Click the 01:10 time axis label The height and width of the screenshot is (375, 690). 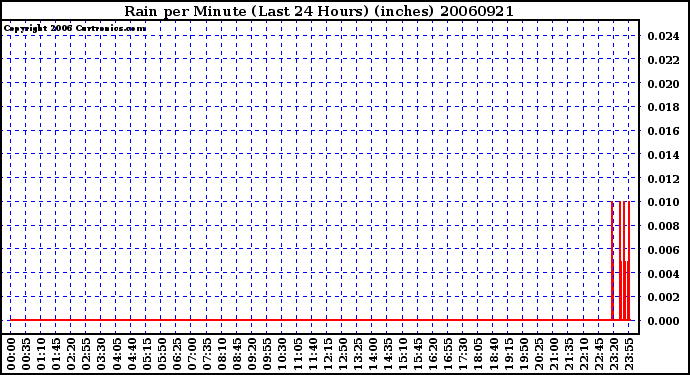point(41,354)
